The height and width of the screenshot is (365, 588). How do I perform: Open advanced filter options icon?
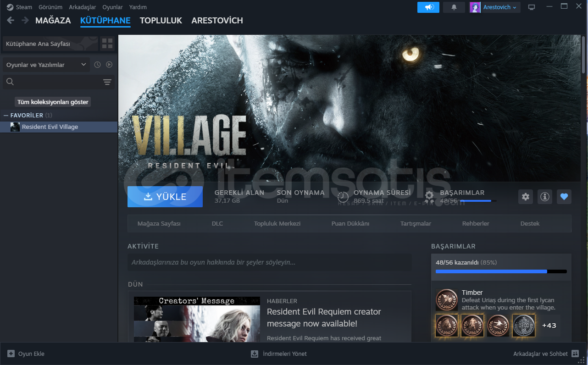[x=107, y=82]
